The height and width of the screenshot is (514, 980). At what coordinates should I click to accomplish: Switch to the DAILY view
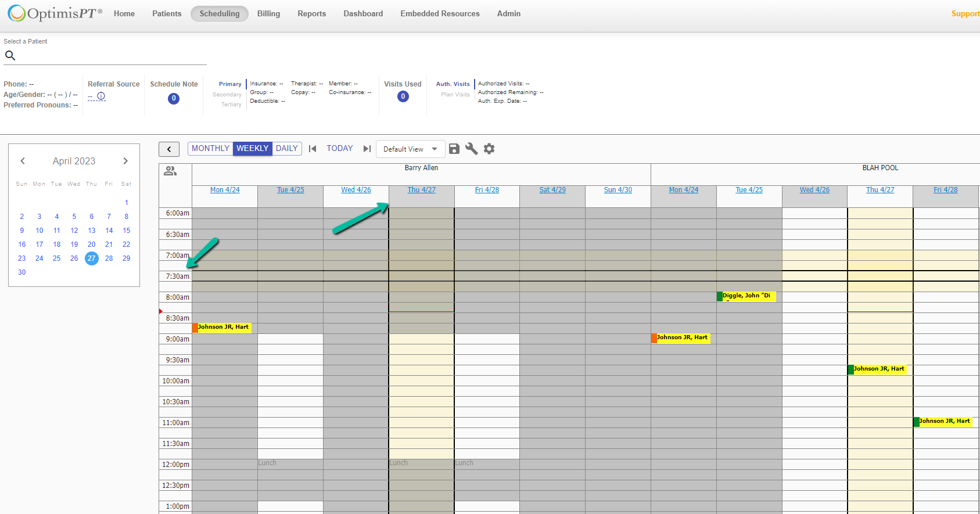287,149
